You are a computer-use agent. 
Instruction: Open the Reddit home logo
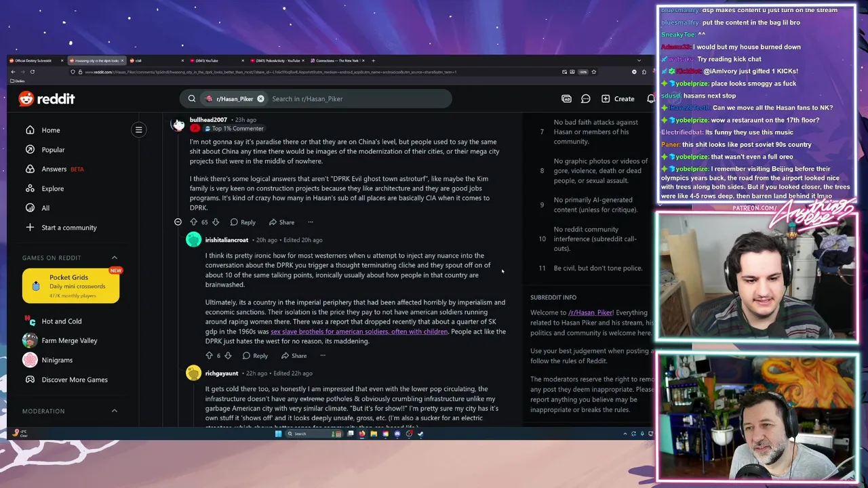(47, 99)
